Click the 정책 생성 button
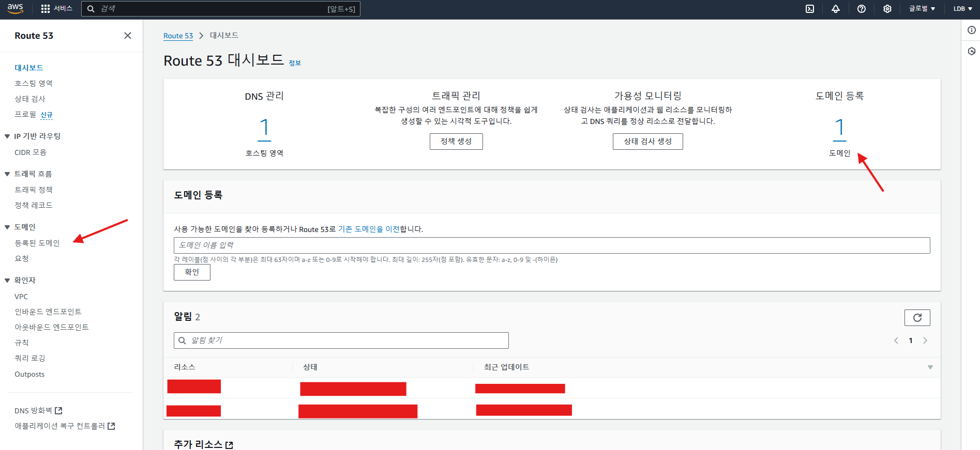This screenshot has width=980, height=450. coord(456,142)
